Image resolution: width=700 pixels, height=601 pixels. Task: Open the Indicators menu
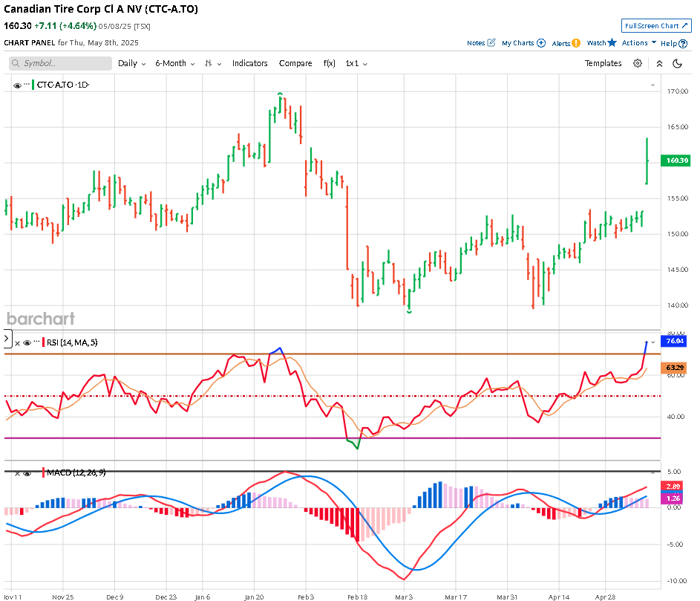(249, 64)
